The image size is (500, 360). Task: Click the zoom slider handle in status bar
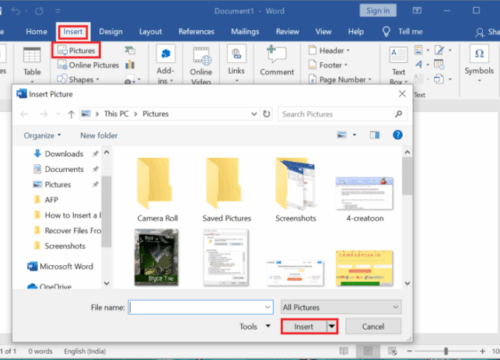[x=446, y=351]
